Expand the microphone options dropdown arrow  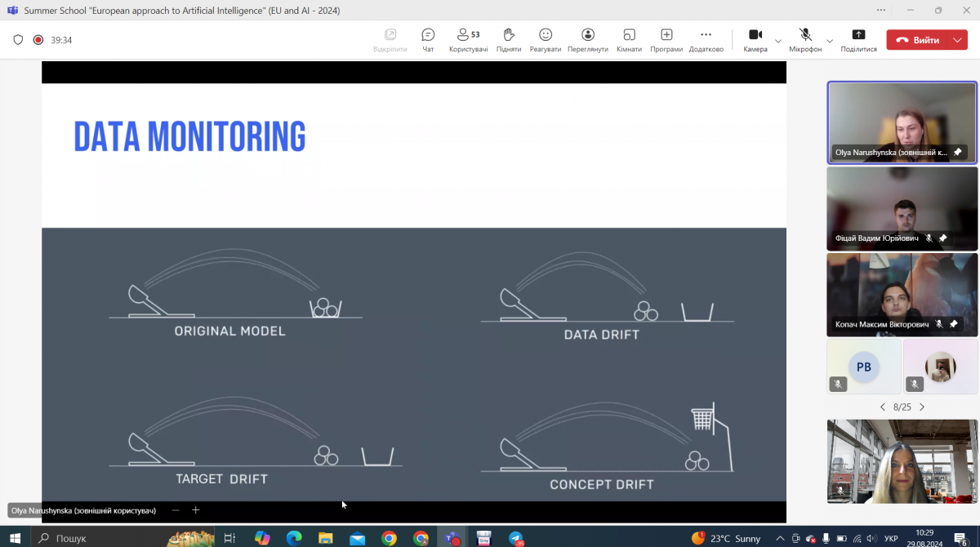(x=830, y=40)
